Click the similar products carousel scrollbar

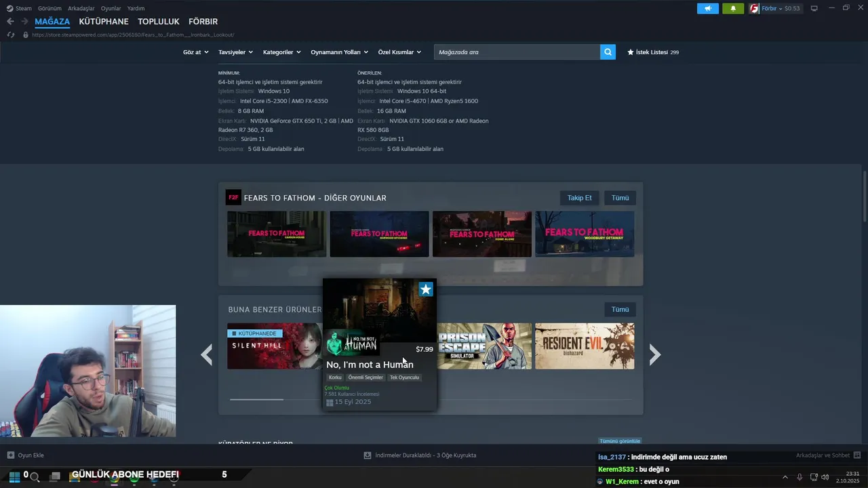pos(256,399)
